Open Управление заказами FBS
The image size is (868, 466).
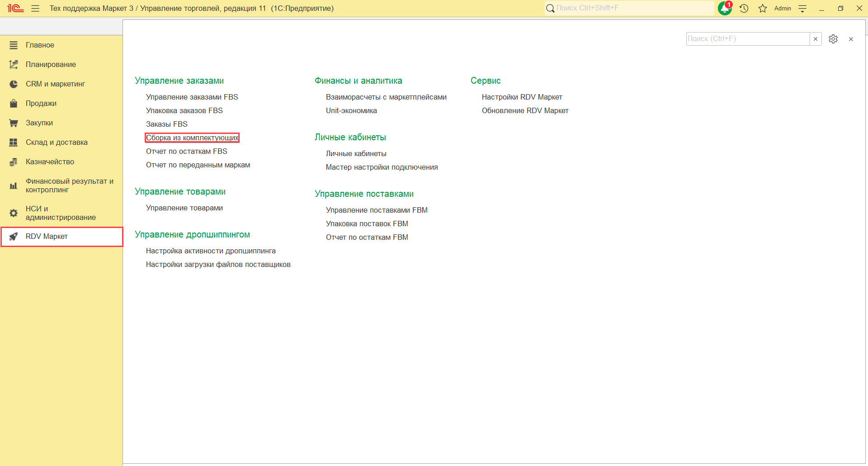click(192, 97)
